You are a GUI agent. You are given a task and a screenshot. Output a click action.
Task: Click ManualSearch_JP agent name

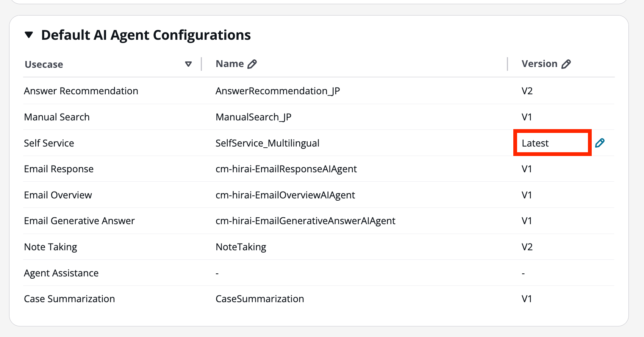click(253, 117)
